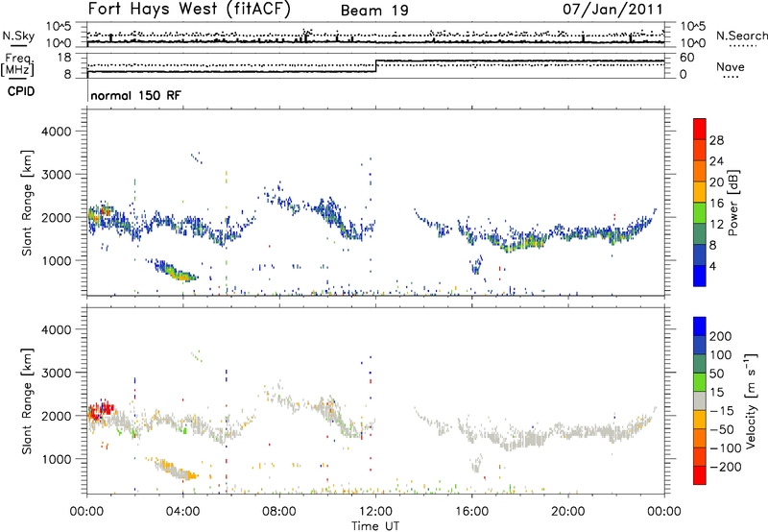The image size is (768, 532).
Task: Select the gray ±15 segment of Velocity colorbar
Action: pos(700,400)
